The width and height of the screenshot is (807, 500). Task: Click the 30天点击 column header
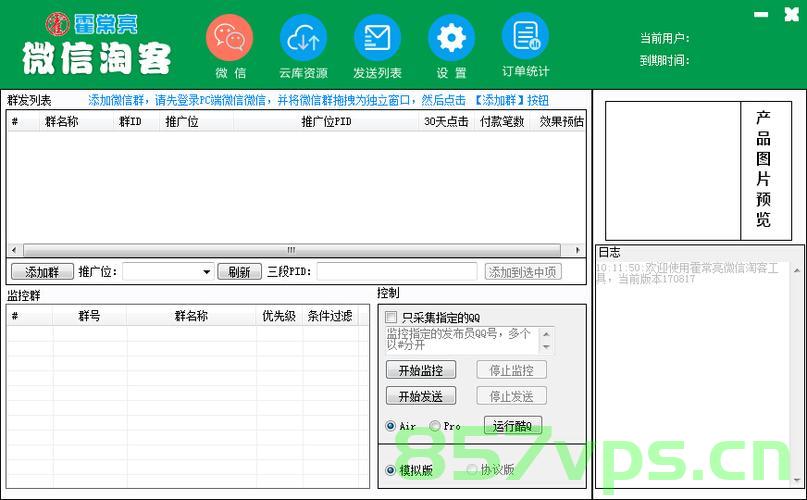(446, 122)
